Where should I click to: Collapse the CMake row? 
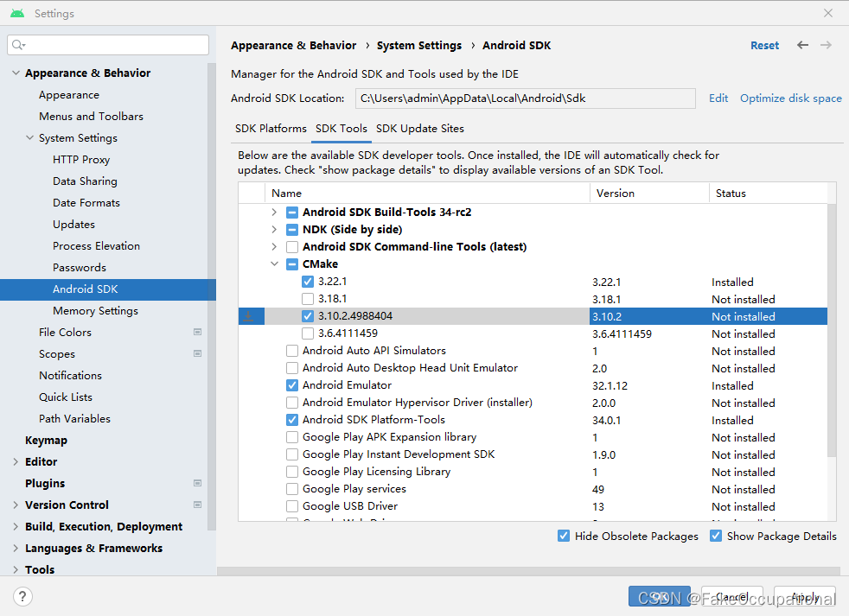[275, 264]
